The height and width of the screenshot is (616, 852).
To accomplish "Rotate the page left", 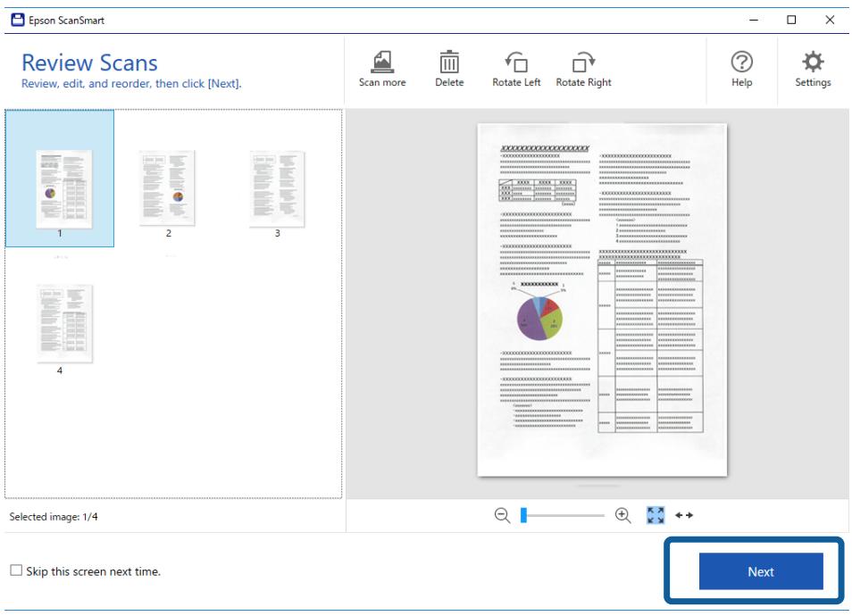I will pyautogui.click(x=516, y=69).
